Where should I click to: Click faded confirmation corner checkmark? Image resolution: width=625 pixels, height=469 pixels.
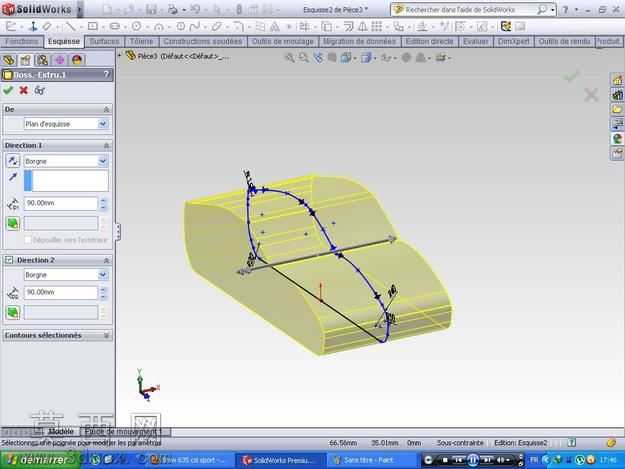571,76
